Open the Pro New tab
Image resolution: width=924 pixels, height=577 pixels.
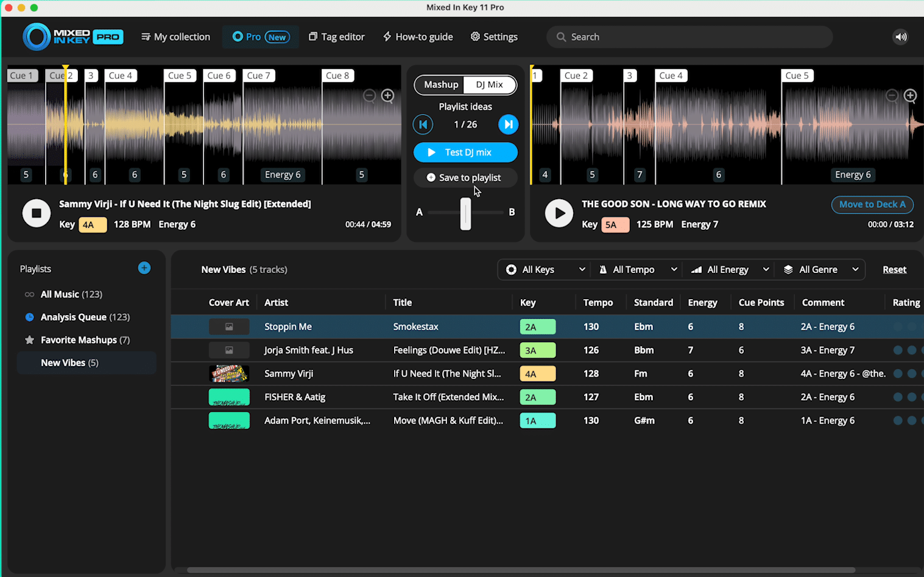[261, 37]
